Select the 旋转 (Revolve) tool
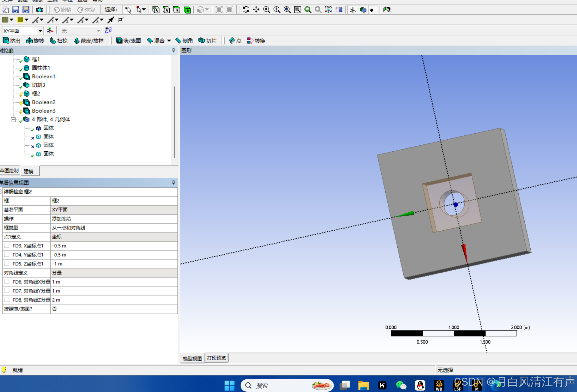 point(35,41)
